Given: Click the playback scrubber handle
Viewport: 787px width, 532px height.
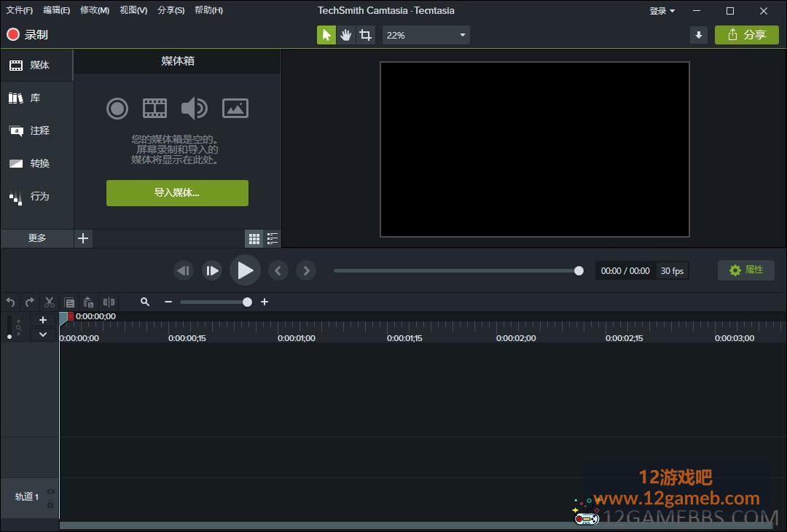Looking at the screenshot, I should (579, 271).
